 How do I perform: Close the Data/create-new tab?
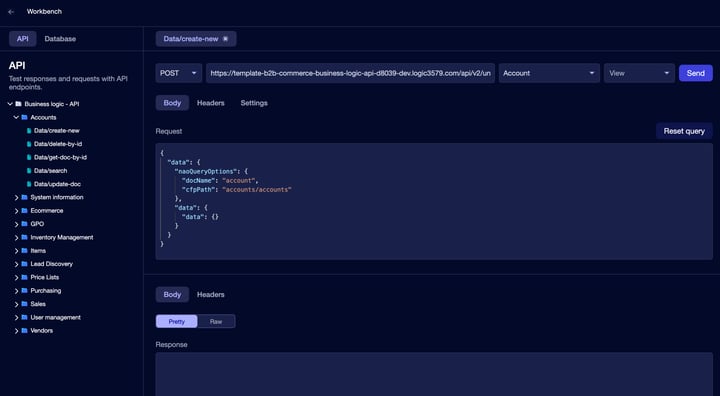click(225, 39)
